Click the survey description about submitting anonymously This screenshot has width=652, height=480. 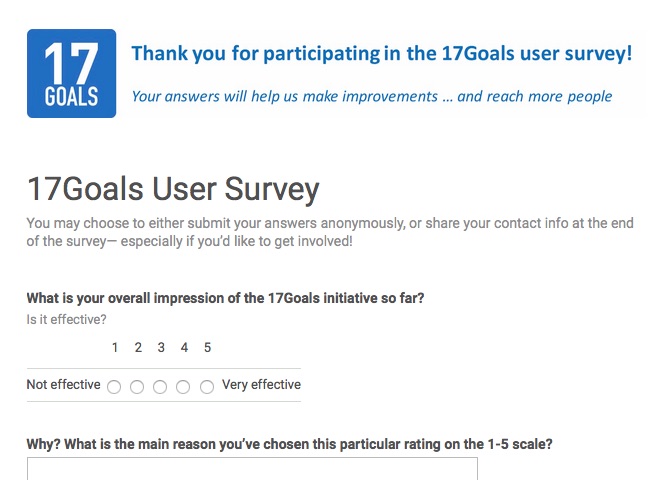tap(330, 232)
